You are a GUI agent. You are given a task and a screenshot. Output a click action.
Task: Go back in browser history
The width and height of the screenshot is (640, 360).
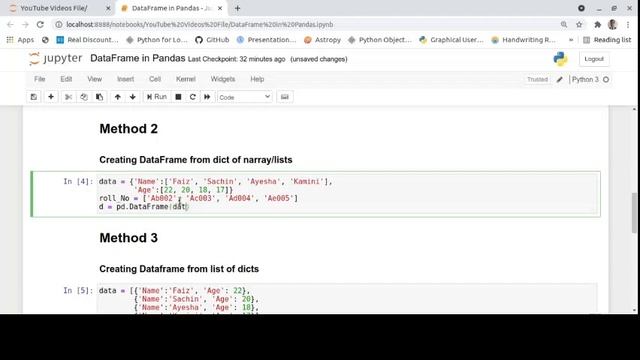click(x=10, y=24)
